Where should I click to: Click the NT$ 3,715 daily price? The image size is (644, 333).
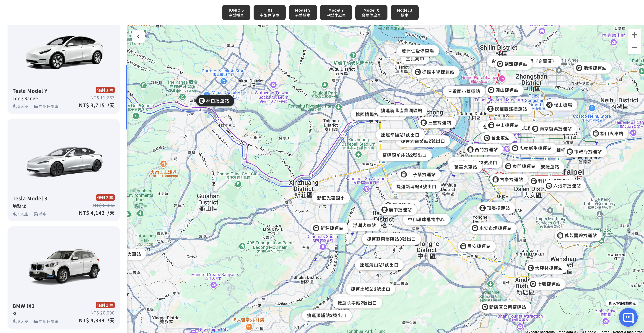pyautogui.click(x=96, y=105)
